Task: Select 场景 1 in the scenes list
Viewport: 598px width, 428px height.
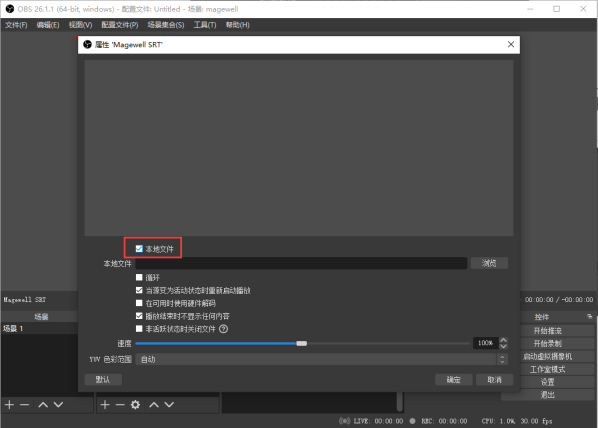Action: click(39, 328)
